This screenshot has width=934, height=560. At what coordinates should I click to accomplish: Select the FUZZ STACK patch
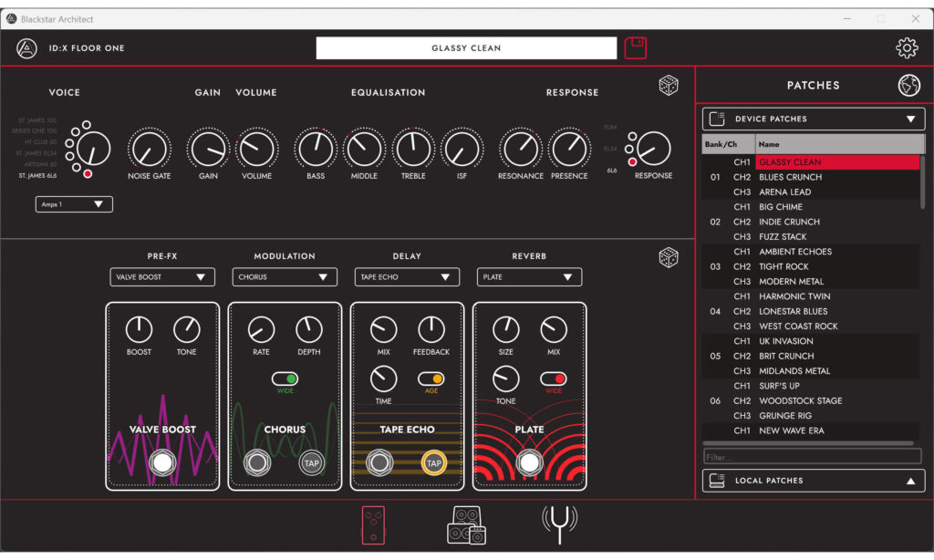(783, 237)
